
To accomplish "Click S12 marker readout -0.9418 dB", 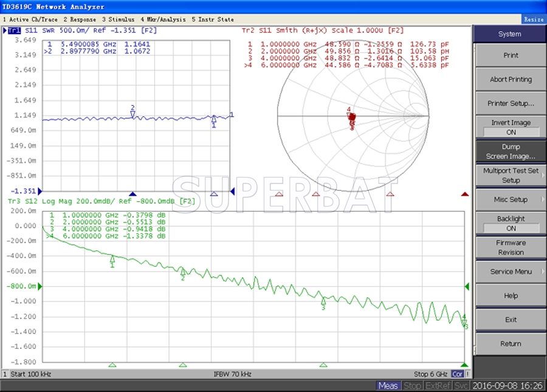I will click(144, 229).
